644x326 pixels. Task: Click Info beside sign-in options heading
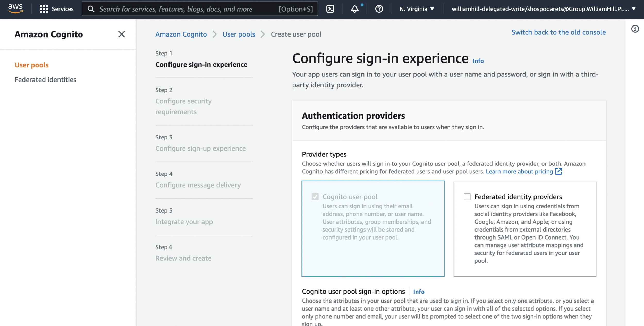coord(419,292)
